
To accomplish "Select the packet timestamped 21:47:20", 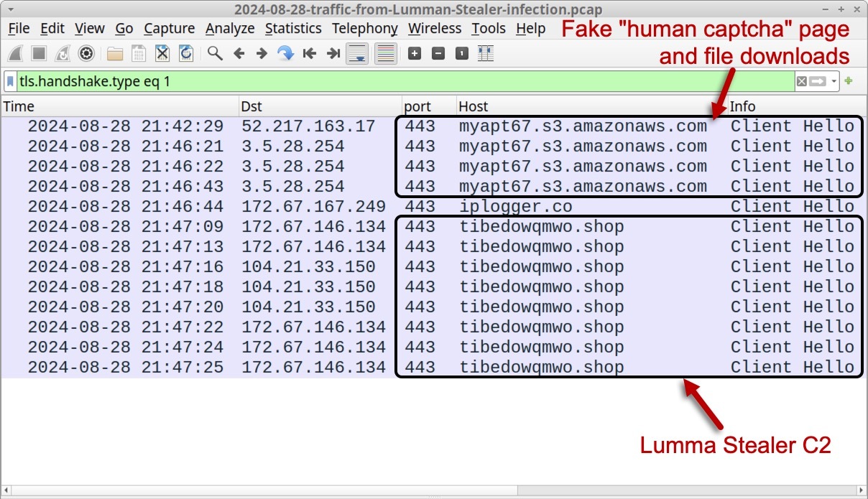I will (434, 307).
